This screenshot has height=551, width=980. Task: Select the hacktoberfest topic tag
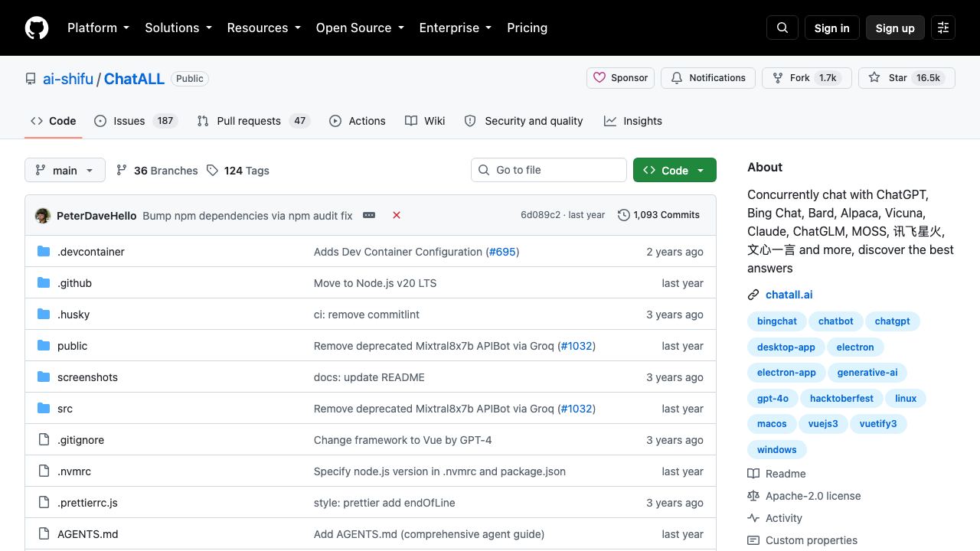point(841,399)
